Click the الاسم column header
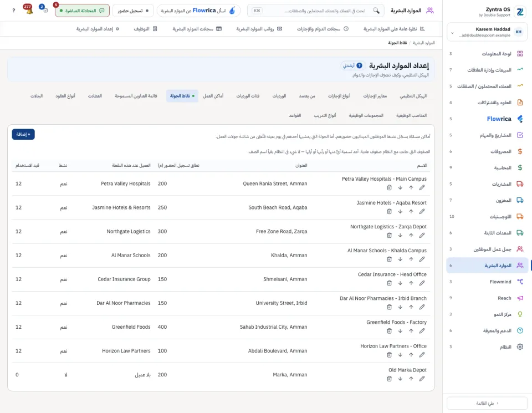This screenshot has height=413, width=532. click(x=422, y=165)
